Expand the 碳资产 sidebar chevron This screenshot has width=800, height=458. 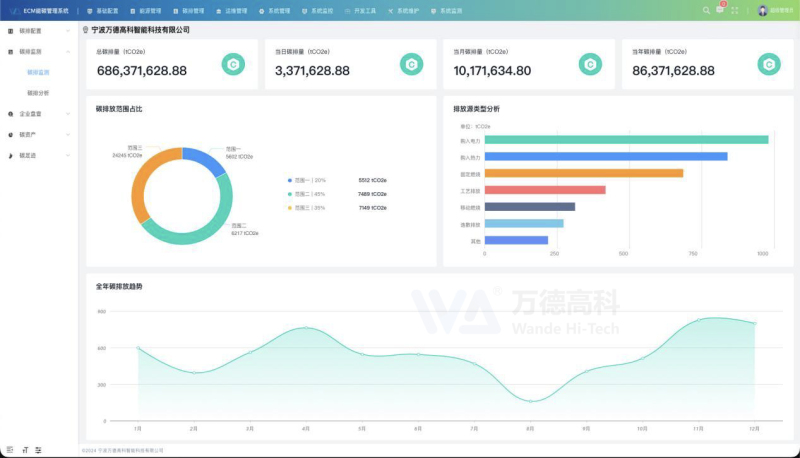coord(68,135)
